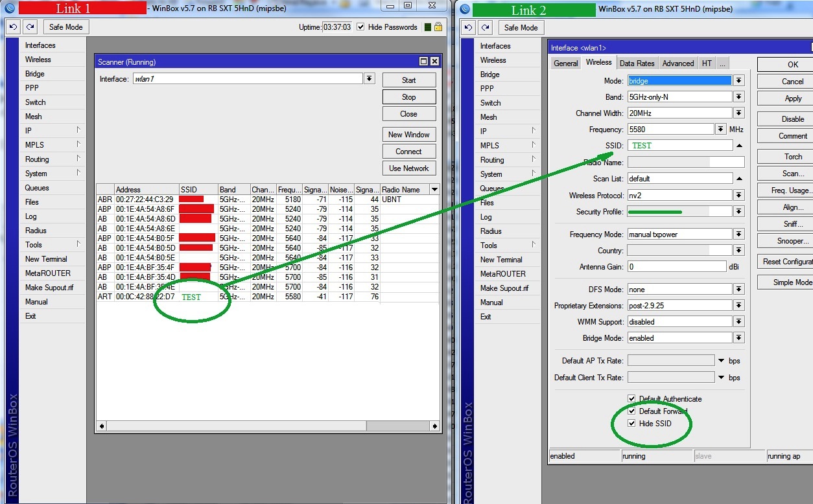Click Safe Mode in Link 2 window
Screen dimensions: 813x504
pos(521,28)
